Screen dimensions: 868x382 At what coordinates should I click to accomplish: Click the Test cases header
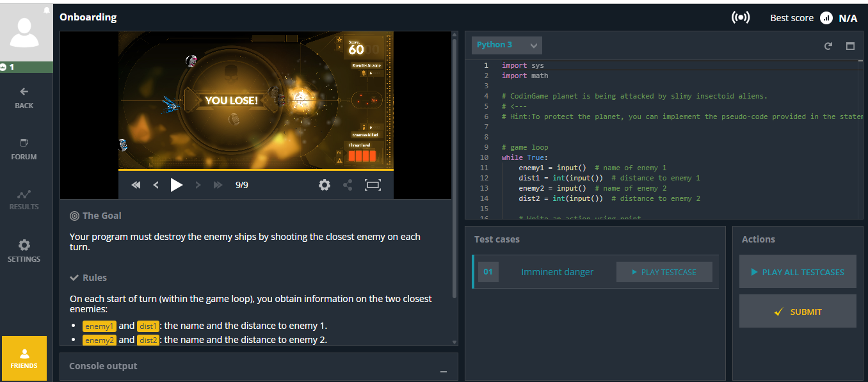[x=497, y=239]
